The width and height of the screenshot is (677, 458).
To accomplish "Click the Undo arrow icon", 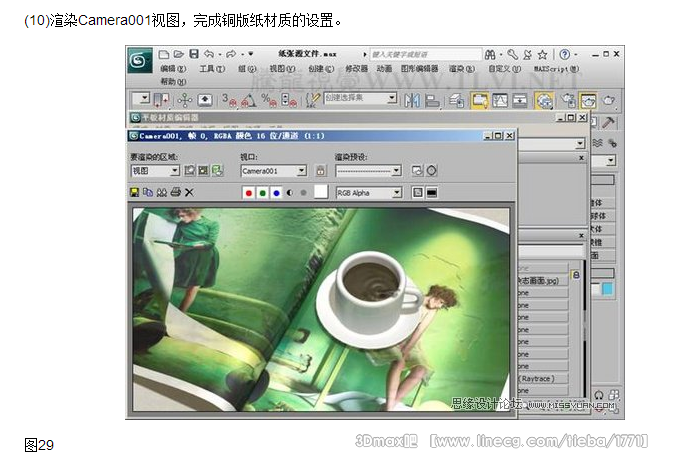I will tap(209, 54).
